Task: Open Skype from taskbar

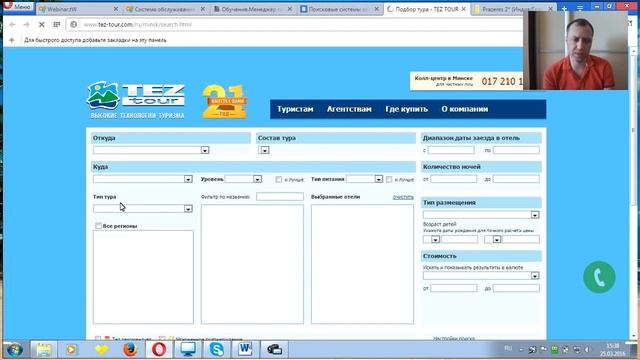Action: pos(217,350)
